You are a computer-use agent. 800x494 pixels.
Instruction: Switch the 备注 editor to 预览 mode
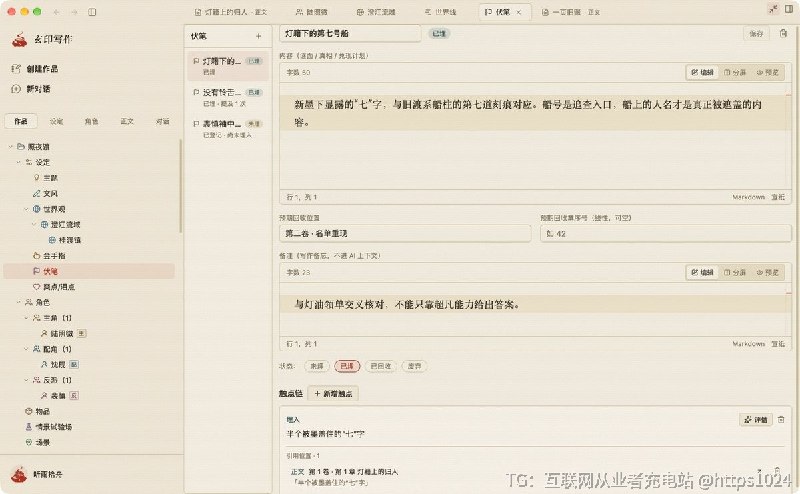[767, 273]
